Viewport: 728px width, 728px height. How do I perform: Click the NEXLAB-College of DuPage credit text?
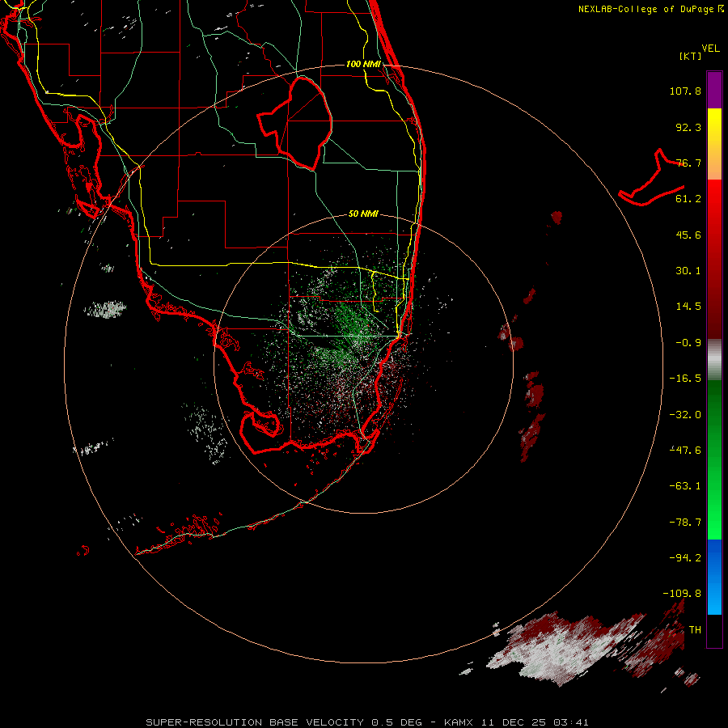(x=651, y=9)
